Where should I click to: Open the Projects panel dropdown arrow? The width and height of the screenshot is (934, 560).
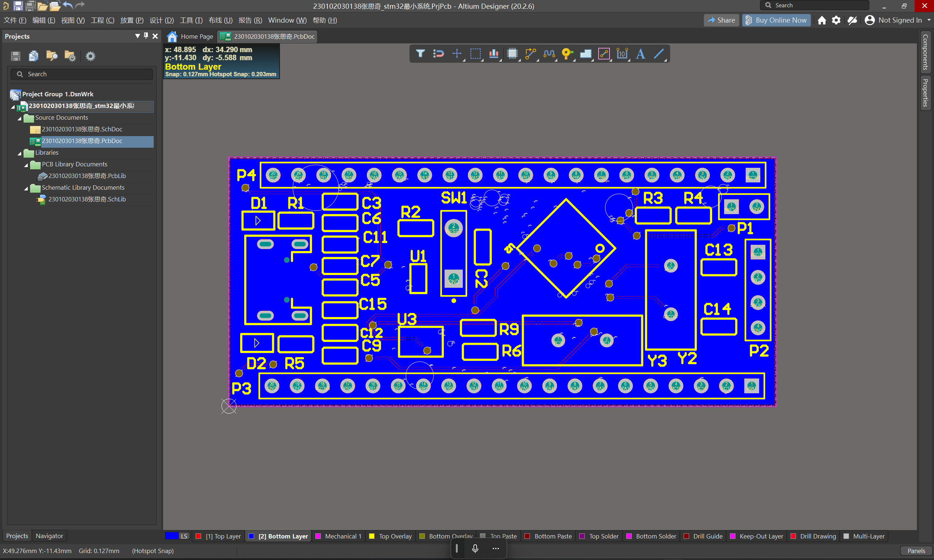pos(137,36)
